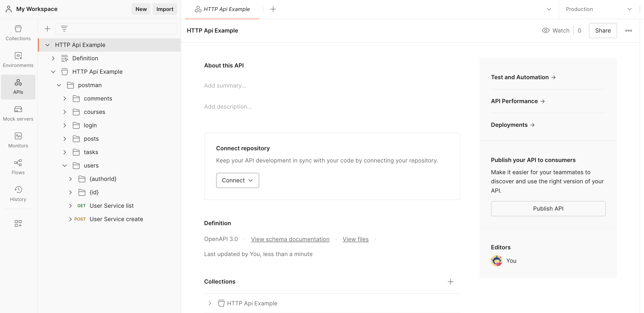Image resolution: width=644 pixels, height=313 pixels.
Task: Open the three-dots more actions menu
Action: pos(628,30)
